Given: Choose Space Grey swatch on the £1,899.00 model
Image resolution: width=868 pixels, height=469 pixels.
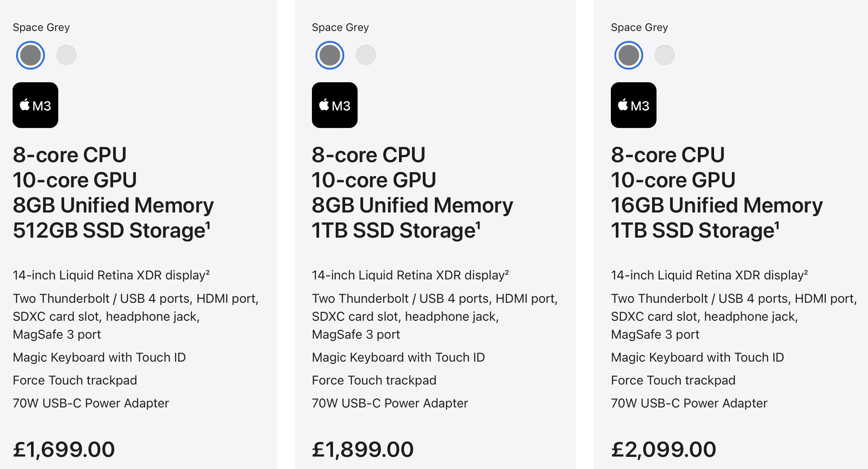Looking at the screenshot, I should (330, 55).
